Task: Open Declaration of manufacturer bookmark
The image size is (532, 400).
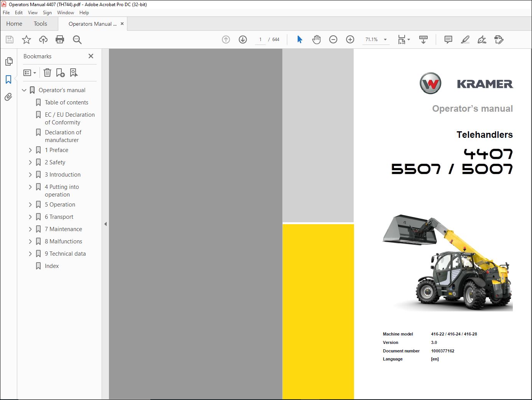Action: [63, 136]
